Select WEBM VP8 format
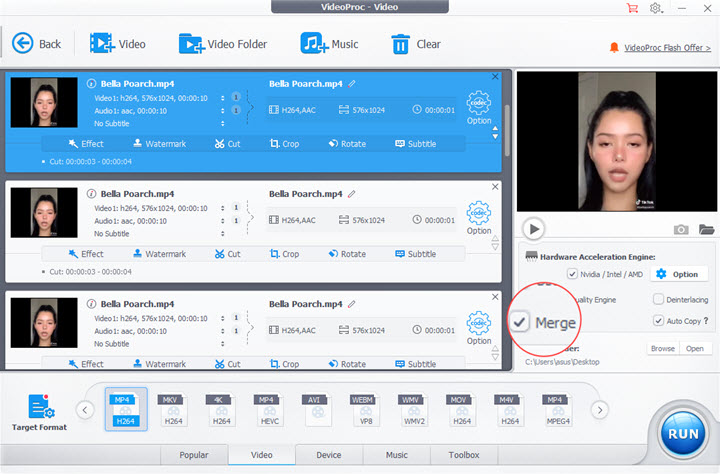The width and height of the screenshot is (720, 474). click(x=366, y=409)
